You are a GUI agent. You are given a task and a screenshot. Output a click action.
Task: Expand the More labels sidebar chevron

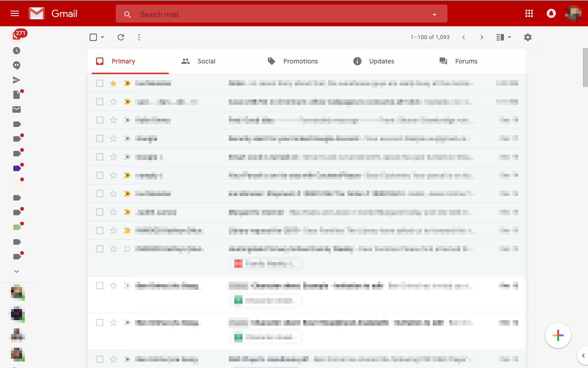pyautogui.click(x=17, y=271)
